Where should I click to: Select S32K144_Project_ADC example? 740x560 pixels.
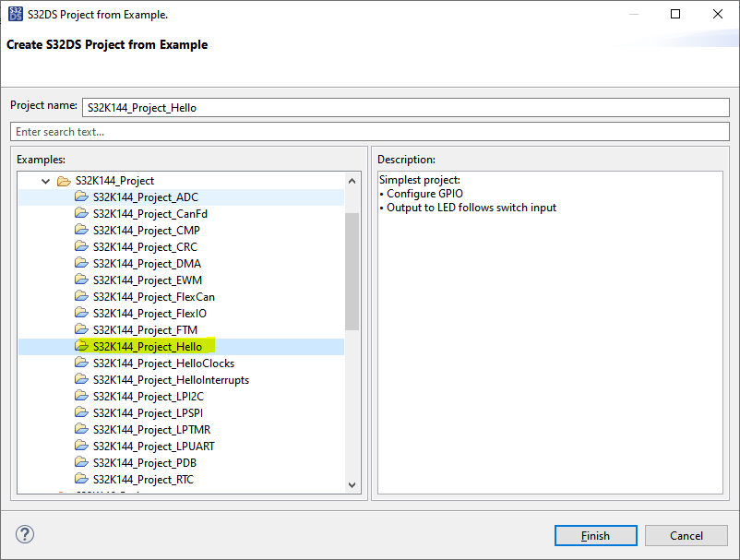[x=146, y=197]
